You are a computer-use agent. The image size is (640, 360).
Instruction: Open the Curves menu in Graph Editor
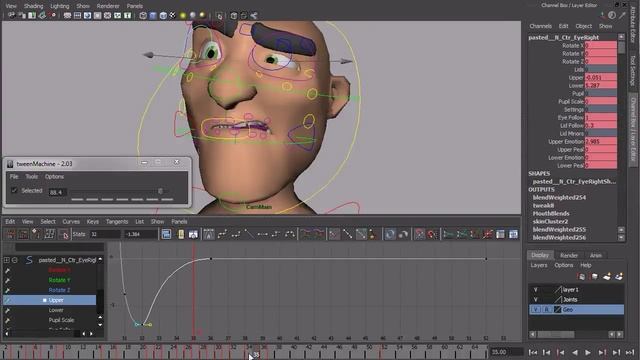[x=71, y=222]
